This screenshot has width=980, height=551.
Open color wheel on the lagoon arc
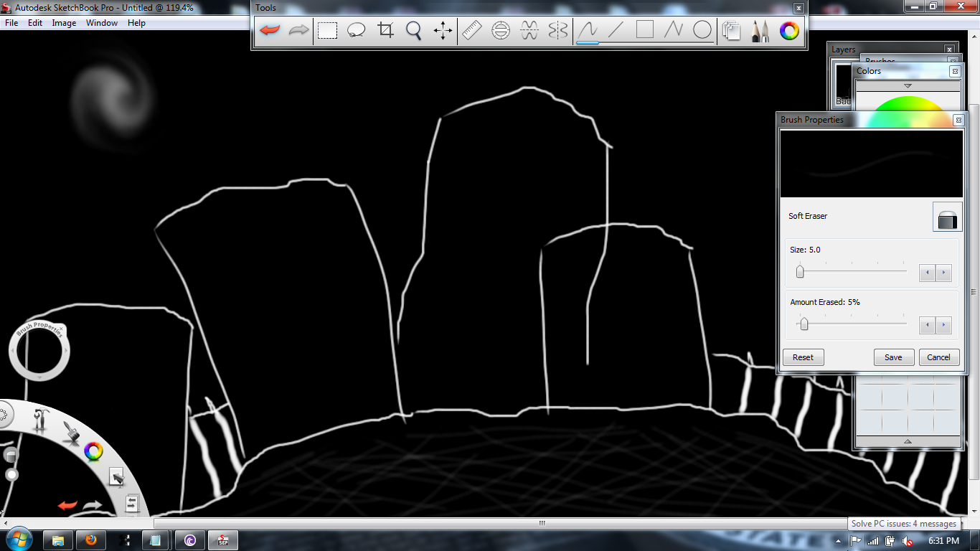click(x=93, y=451)
